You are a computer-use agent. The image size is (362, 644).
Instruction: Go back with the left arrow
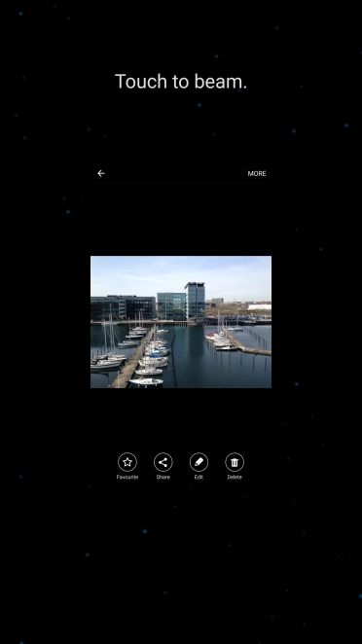(x=101, y=173)
